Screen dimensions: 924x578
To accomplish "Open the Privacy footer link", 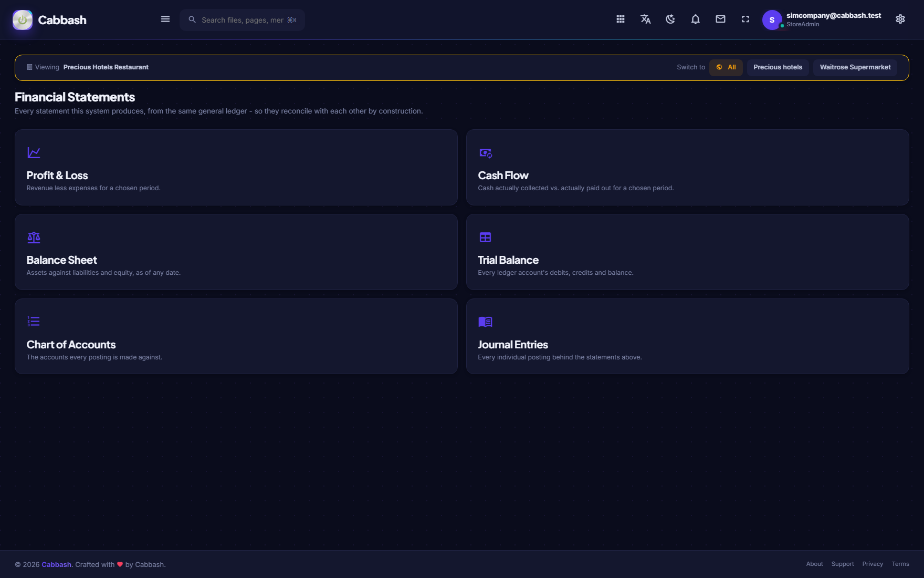I will [x=873, y=564].
